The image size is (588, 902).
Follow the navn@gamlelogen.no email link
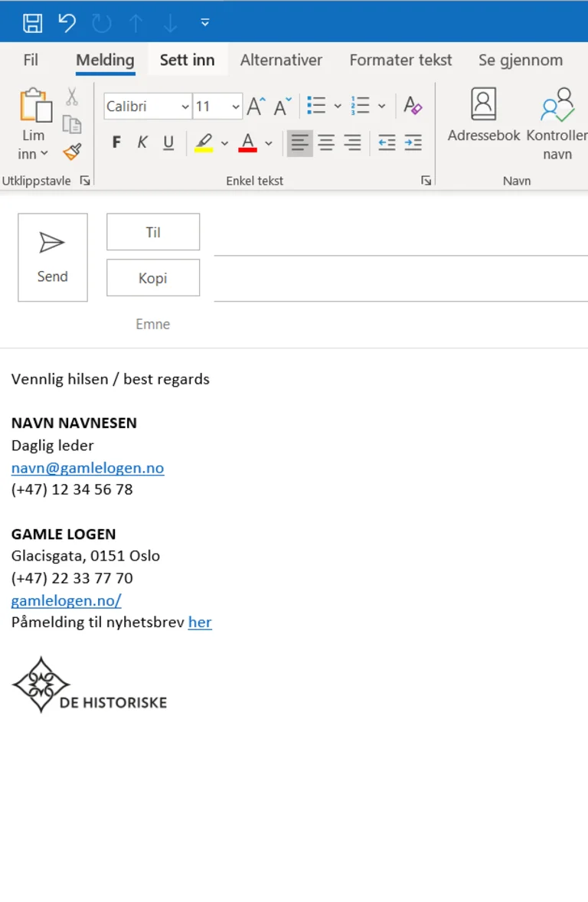pos(87,468)
